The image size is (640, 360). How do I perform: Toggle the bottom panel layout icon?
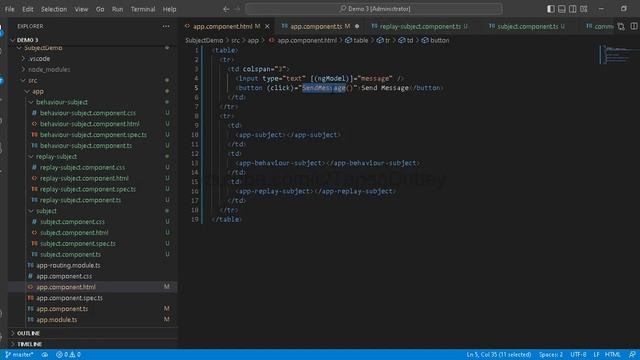coord(562,9)
